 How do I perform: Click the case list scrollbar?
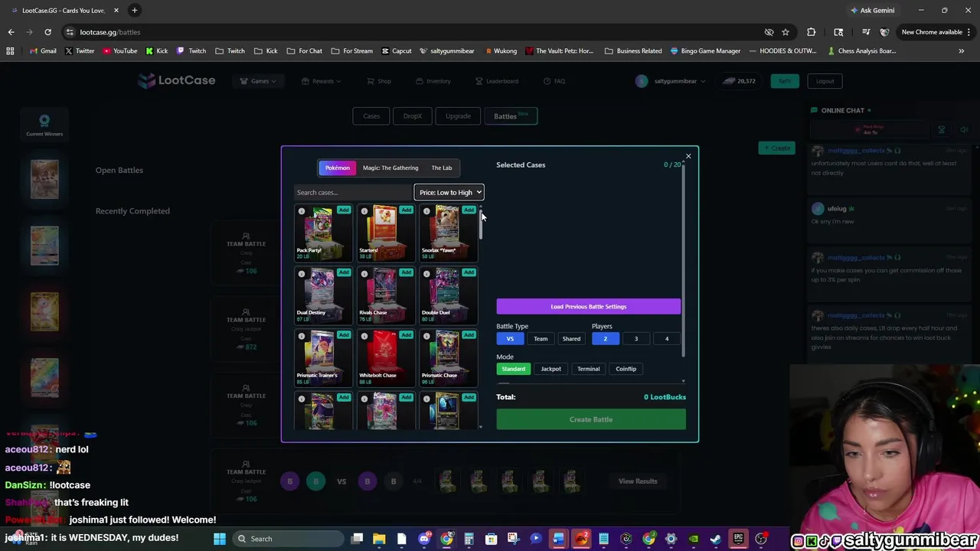pos(481,223)
